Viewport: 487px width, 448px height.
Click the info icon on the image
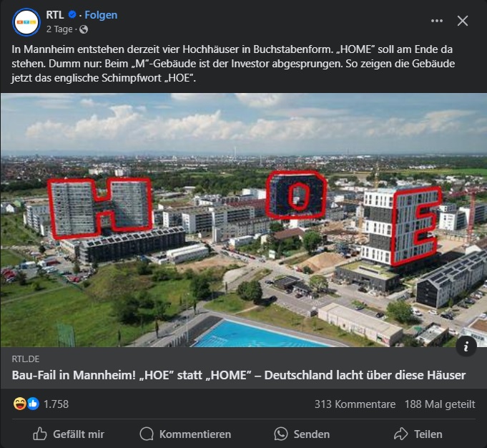click(x=466, y=346)
